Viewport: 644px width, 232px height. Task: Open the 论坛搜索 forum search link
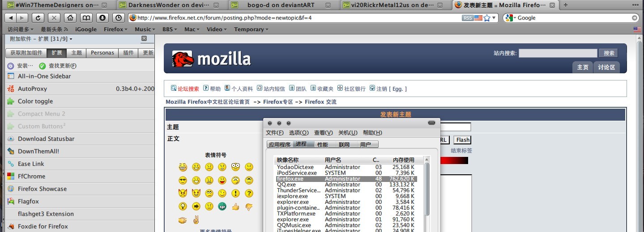[x=185, y=89]
